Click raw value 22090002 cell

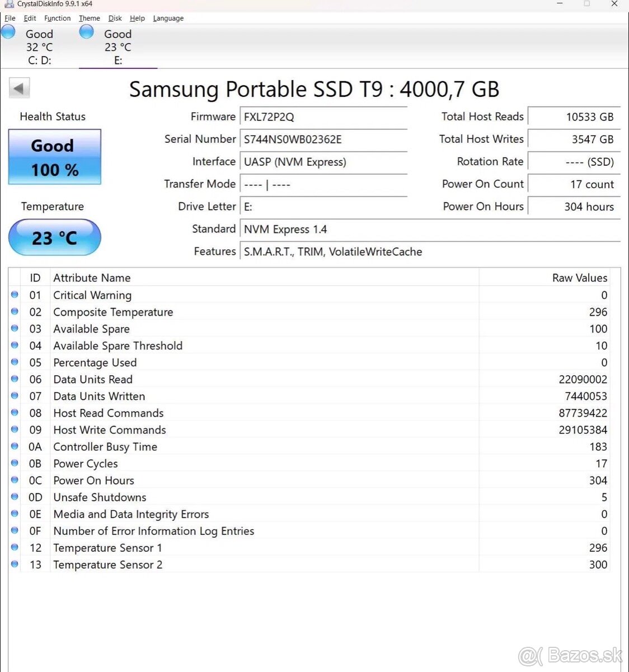tap(544, 379)
